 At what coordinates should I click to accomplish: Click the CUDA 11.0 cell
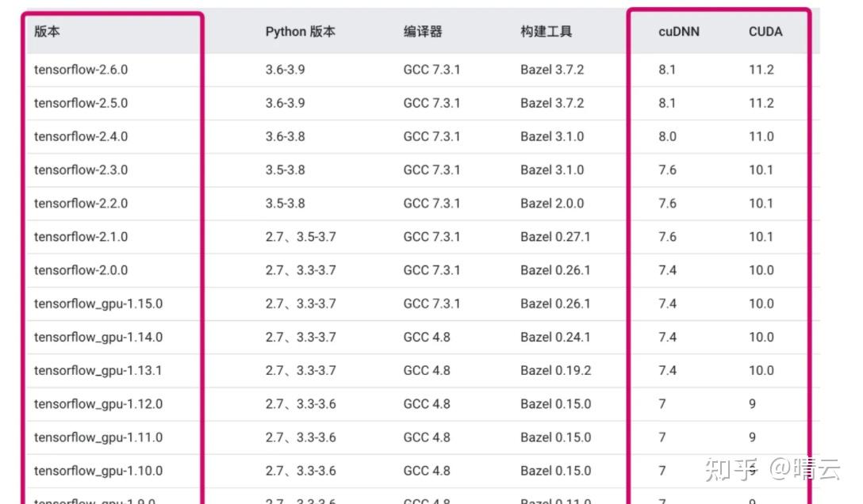pos(761,136)
